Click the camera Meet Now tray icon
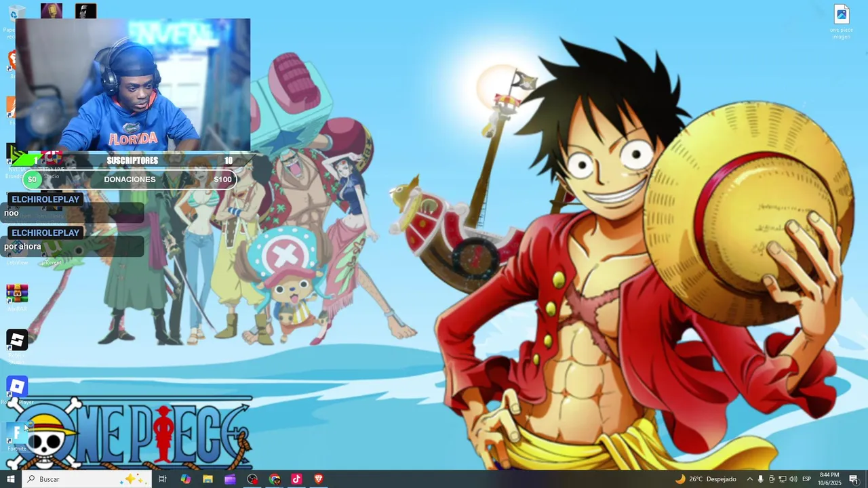 771,479
